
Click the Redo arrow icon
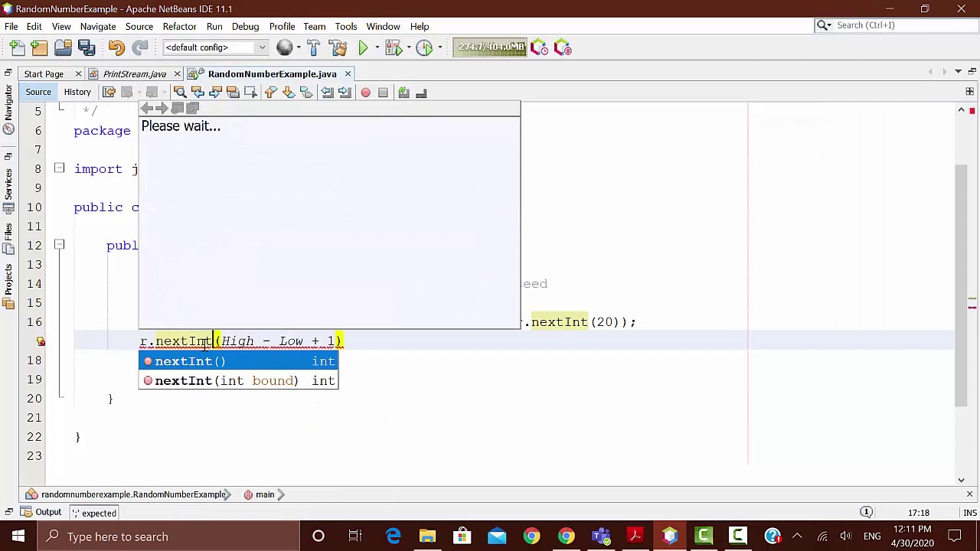tap(139, 47)
